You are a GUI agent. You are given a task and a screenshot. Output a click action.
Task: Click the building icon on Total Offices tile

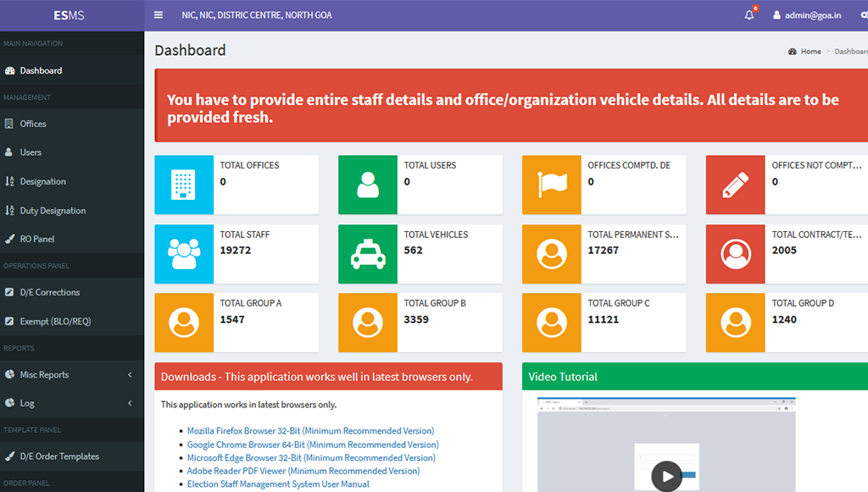tap(184, 185)
